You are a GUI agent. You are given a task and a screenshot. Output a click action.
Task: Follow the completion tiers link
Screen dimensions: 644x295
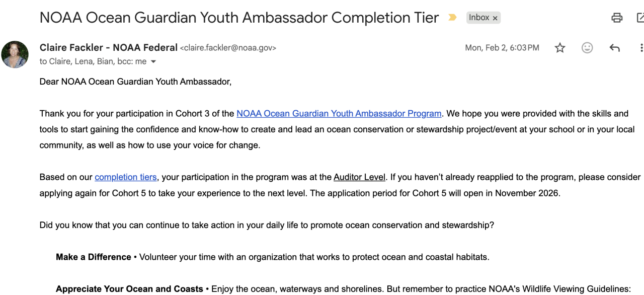[126, 177]
